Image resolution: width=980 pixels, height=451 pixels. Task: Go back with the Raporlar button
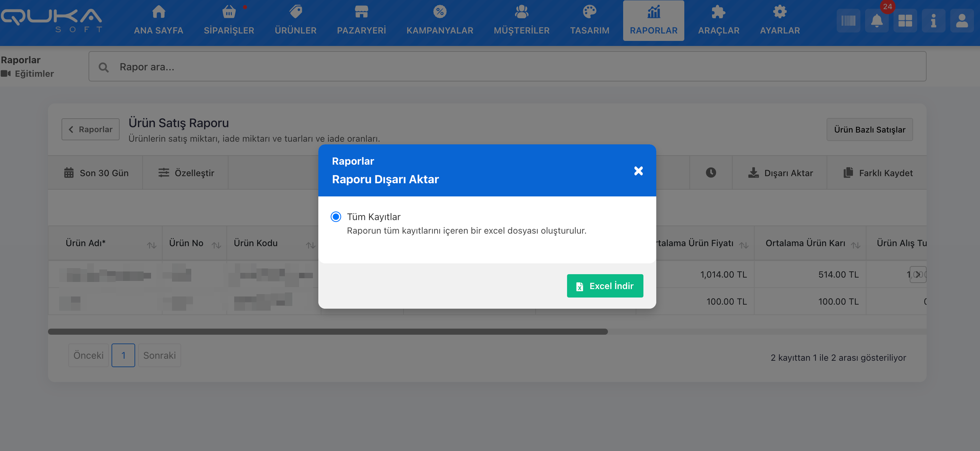(x=91, y=129)
